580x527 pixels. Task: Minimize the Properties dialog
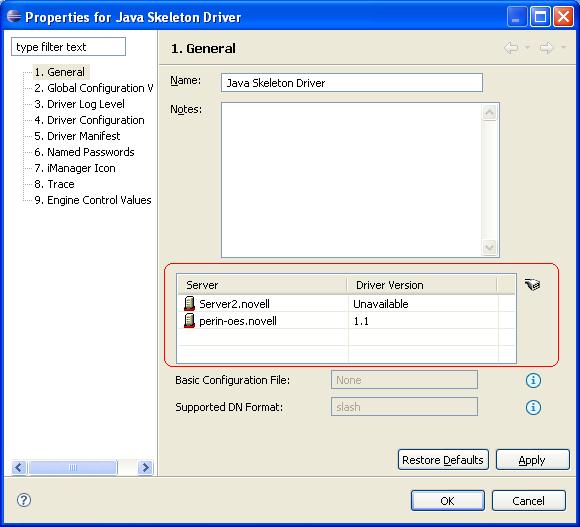pos(516,17)
